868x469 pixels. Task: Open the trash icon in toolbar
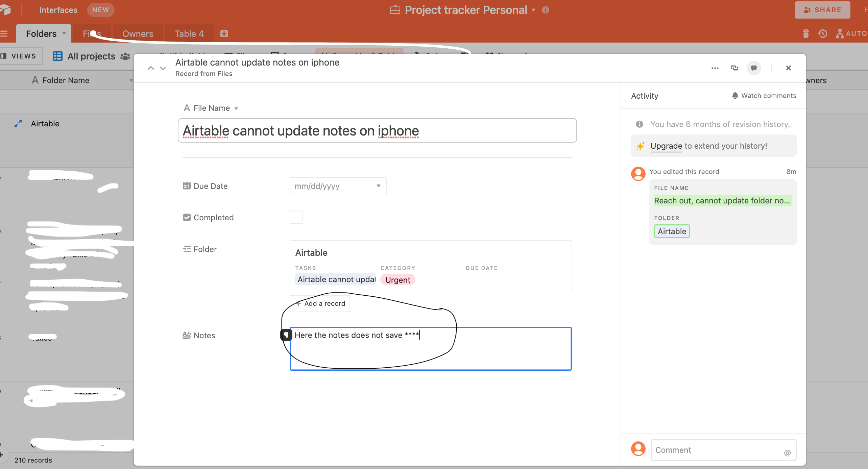point(806,34)
